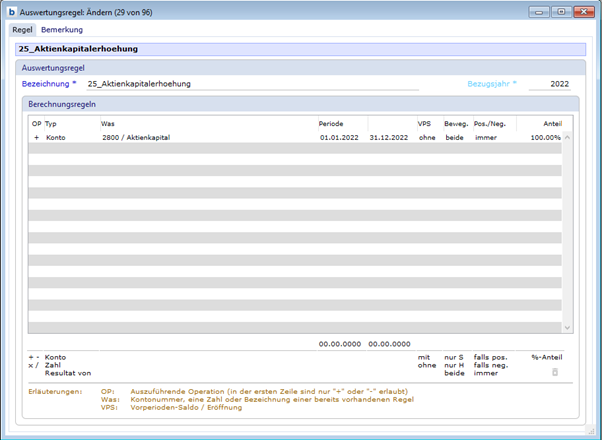Switch to the Bemerkung tab

pyautogui.click(x=61, y=30)
